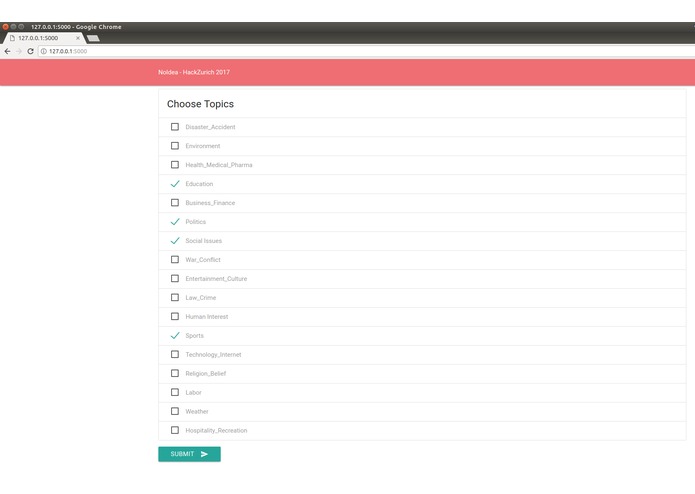Image resolution: width=695 pixels, height=494 pixels.
Task: Click the browser forward arrow
Action: click(x=19, y=51)
